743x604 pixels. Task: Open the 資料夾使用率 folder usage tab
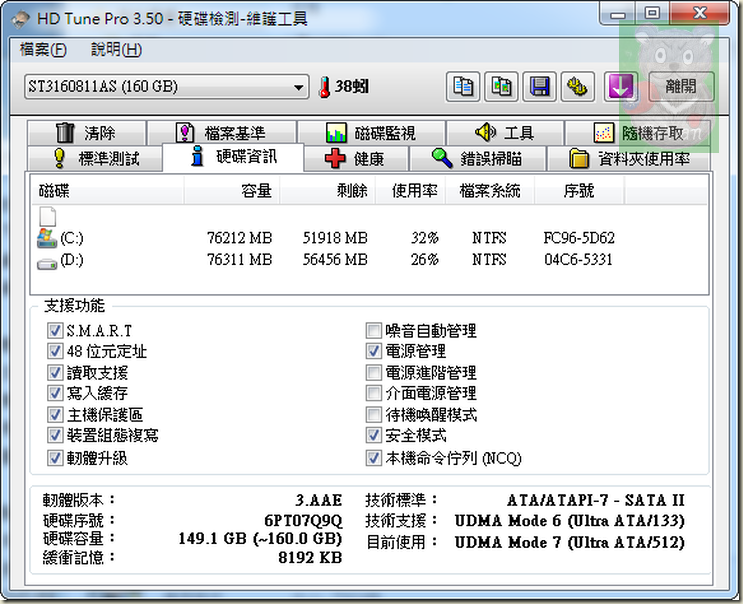[x=629, y=158]
